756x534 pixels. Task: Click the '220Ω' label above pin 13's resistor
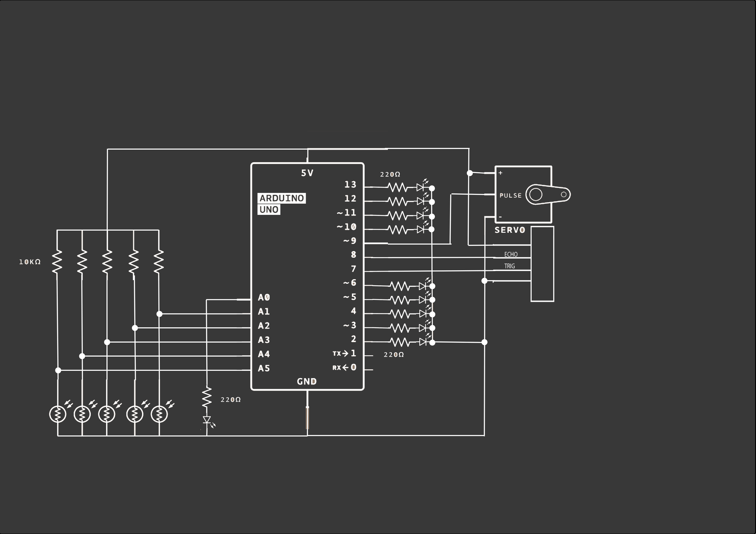click(x=390, y=174)
